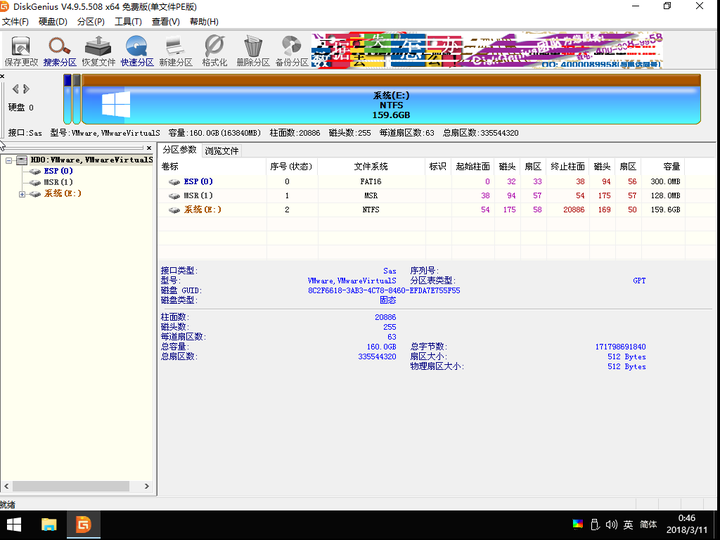Click the colorful display tray icon
The width and height of the screenshot is (720, 540).
578,524
